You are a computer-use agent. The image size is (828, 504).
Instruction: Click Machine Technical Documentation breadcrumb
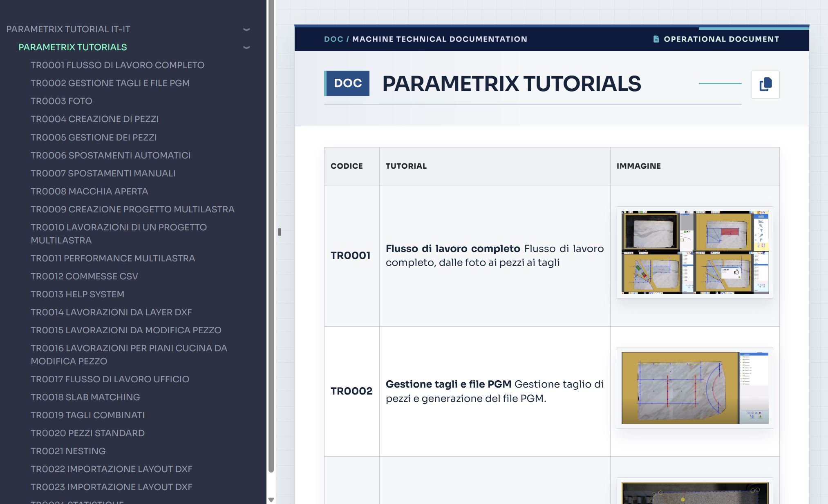coord(440,39)
